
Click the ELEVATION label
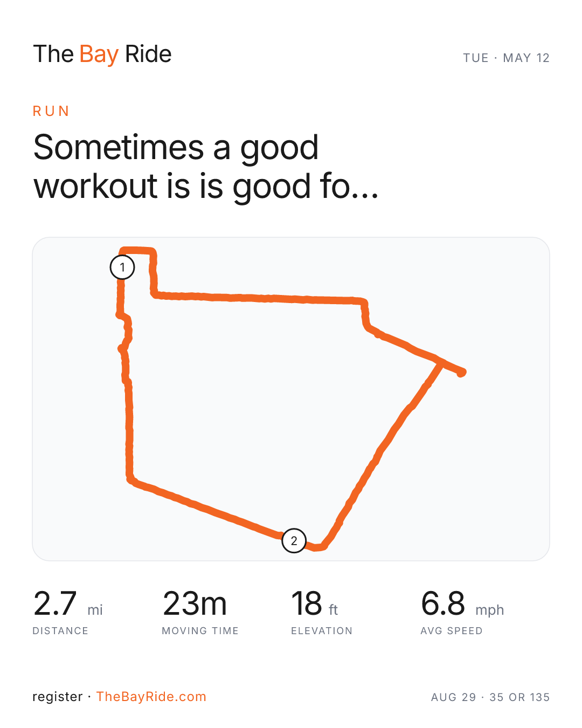point(322,630)
